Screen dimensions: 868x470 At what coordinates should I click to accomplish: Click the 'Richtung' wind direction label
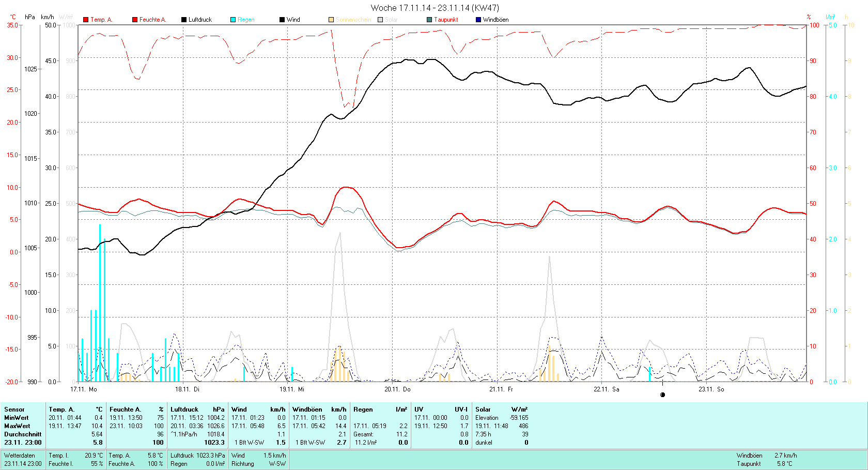click(243, 464)
